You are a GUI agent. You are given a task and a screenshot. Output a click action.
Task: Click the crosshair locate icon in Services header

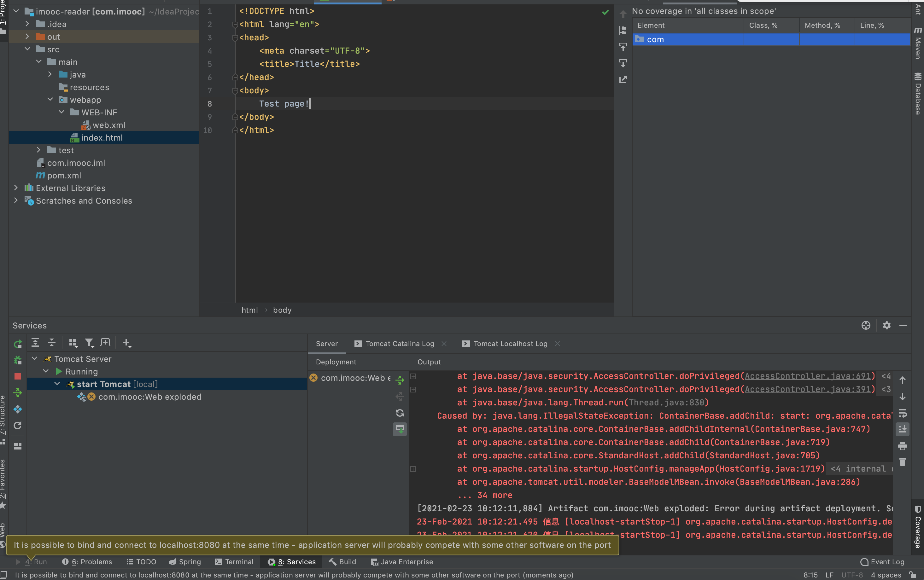[x=866, y=325]
